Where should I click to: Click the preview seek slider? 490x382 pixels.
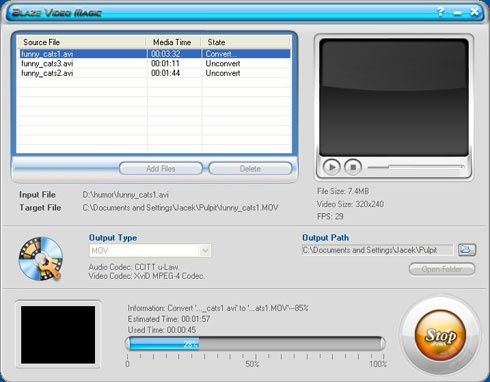tap(416, 167)
